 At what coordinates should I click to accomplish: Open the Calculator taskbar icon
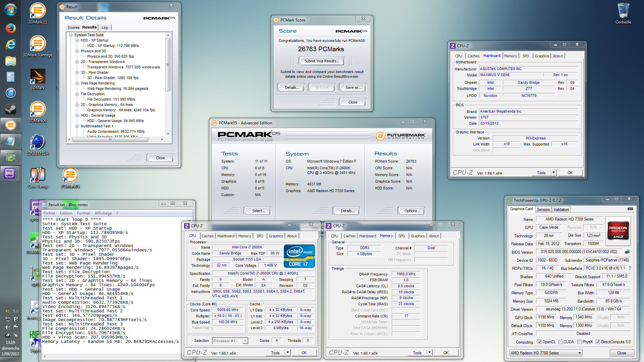click(11, 77)
